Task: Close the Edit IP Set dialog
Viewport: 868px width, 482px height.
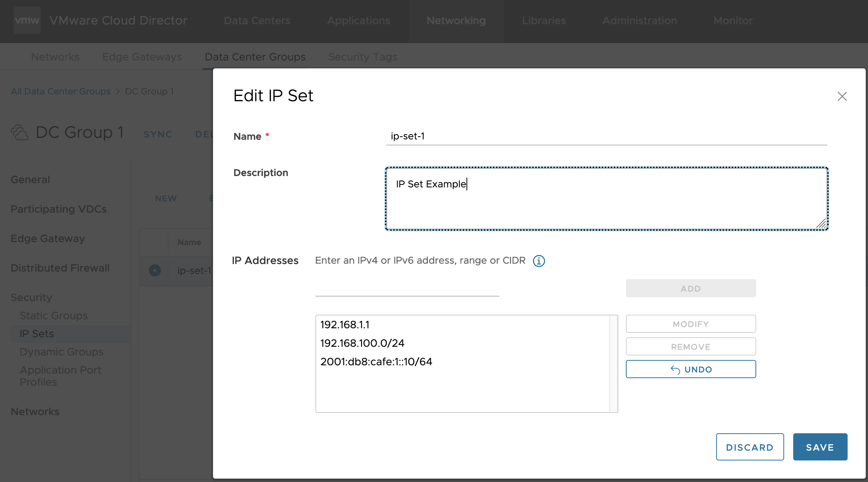Action: pos(842,96)
